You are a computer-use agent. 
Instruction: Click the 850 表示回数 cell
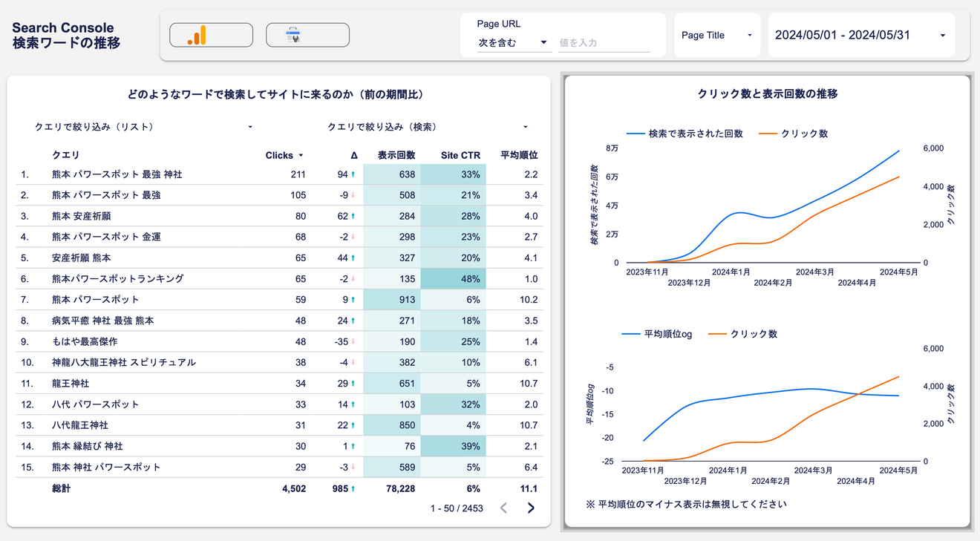392,425
